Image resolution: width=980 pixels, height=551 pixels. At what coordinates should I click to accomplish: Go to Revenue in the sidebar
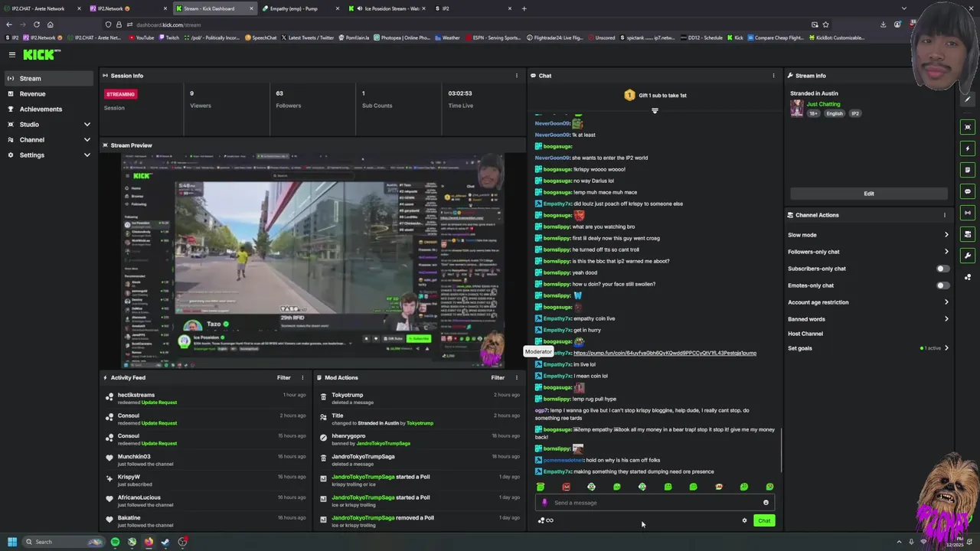click(x=50, y=93)
